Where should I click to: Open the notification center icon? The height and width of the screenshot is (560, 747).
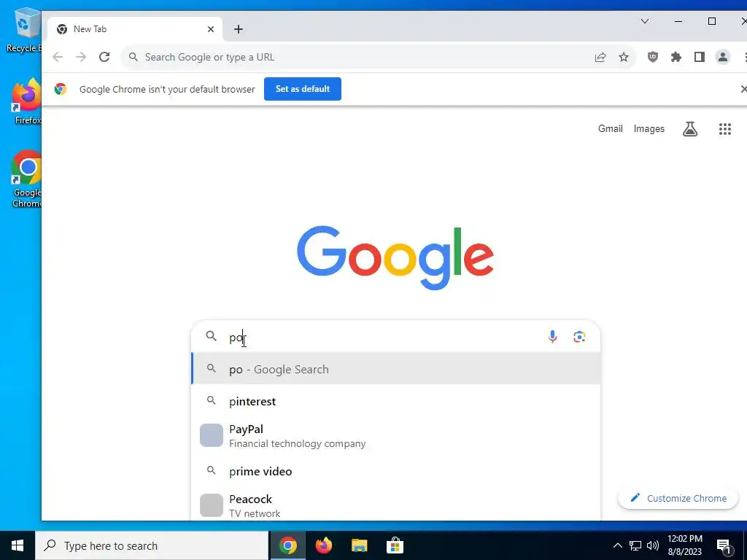pos(724,546)
